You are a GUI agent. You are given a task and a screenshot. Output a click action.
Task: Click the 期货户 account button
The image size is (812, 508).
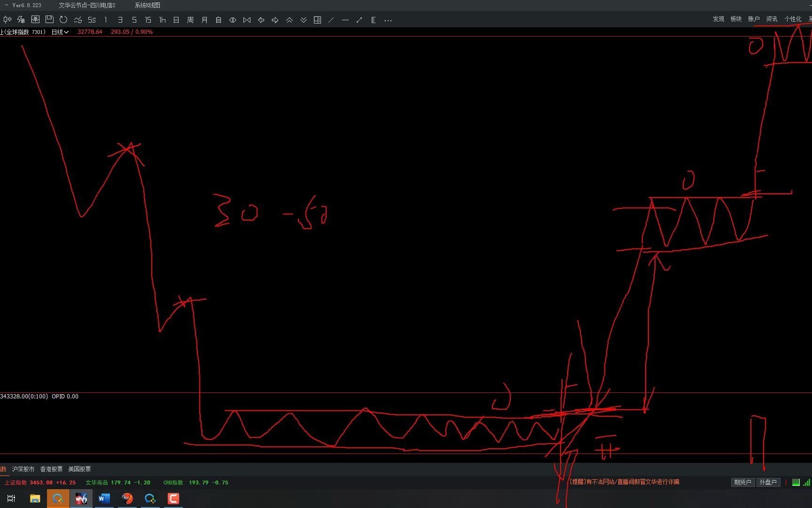(742, 482)
